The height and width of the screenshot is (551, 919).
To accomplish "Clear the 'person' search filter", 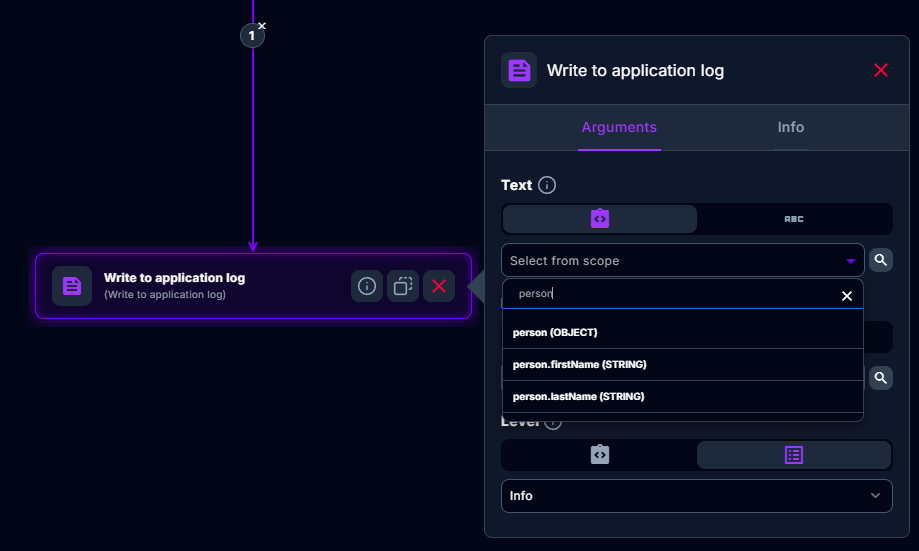I will (847, 296).
